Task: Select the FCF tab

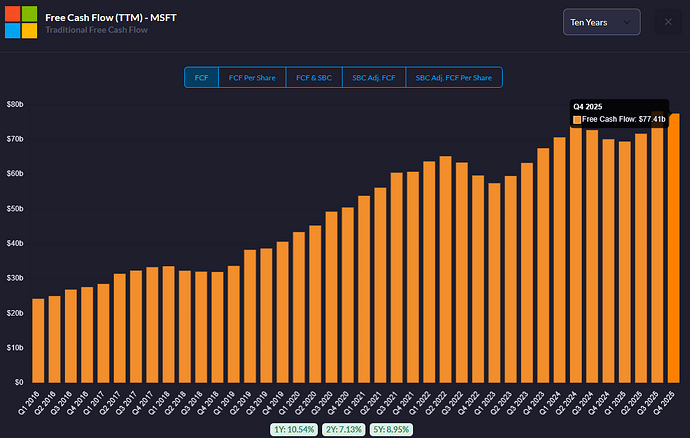Action: click(201, 77)
